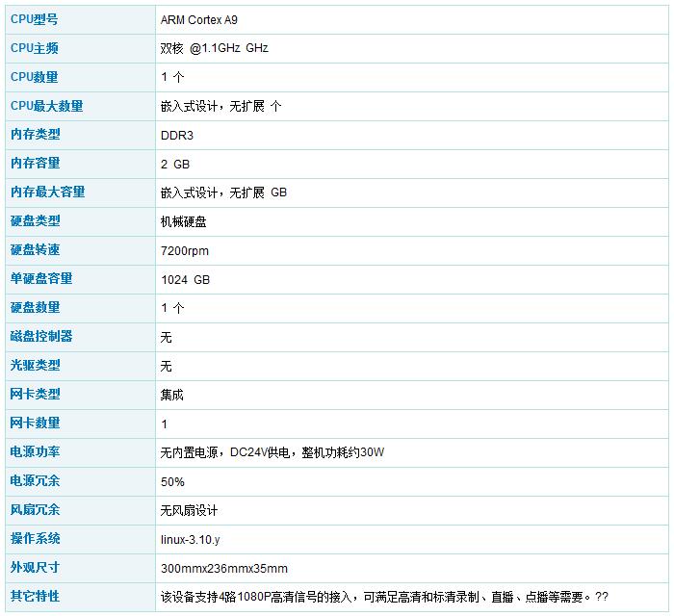Click the CPU型号 row label
Screen dimensions: 674x616
(34, 19)
